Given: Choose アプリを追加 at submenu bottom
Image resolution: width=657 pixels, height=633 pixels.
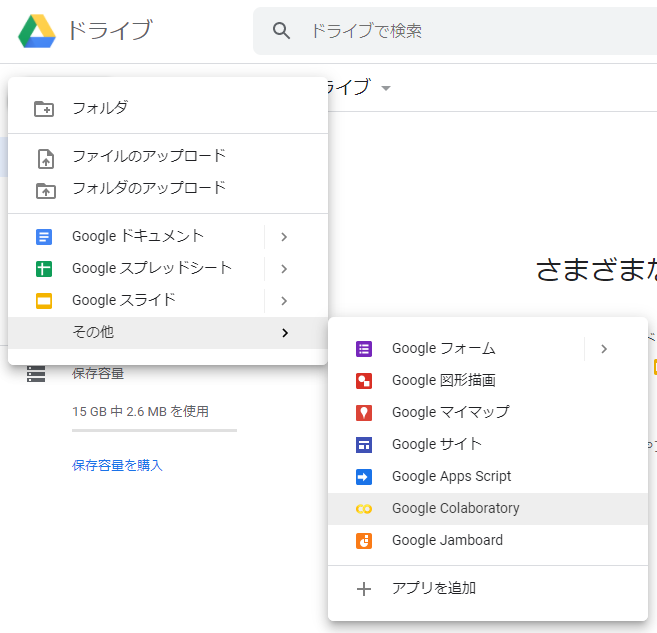Looking at the screenshot, I should click(488, 589).
